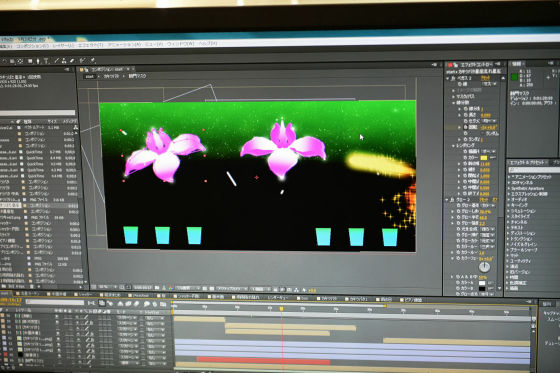Select the Pen tool in top toolbar

(38, 61)
